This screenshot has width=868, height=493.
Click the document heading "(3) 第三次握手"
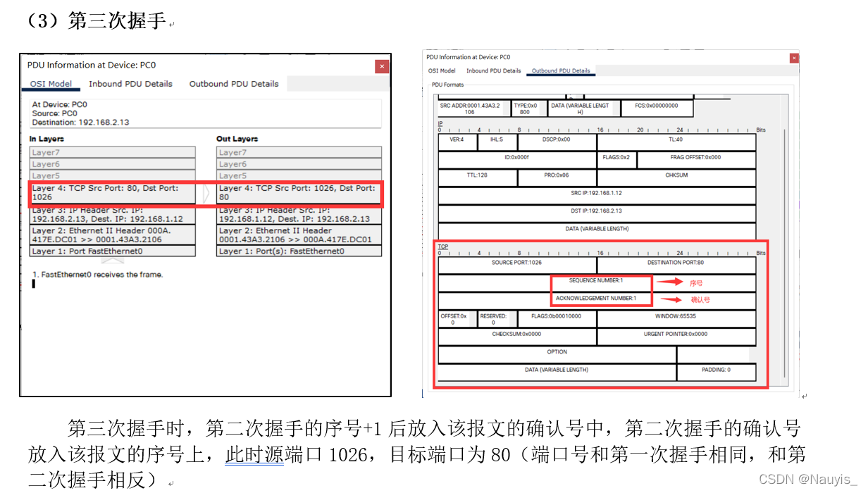97,20
